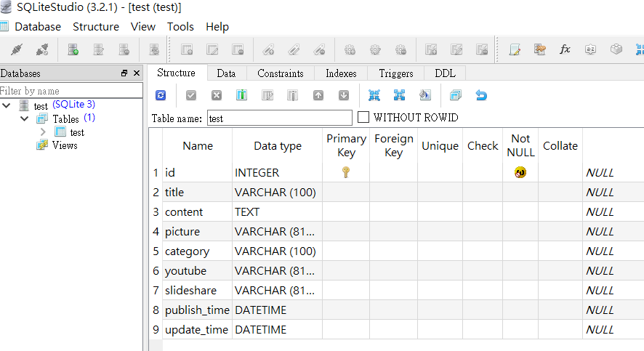Enable the WITHOUT ROWID checkbox
Image resolution: width=644 pixels, height=351 pixels.
tap(363, 118)
